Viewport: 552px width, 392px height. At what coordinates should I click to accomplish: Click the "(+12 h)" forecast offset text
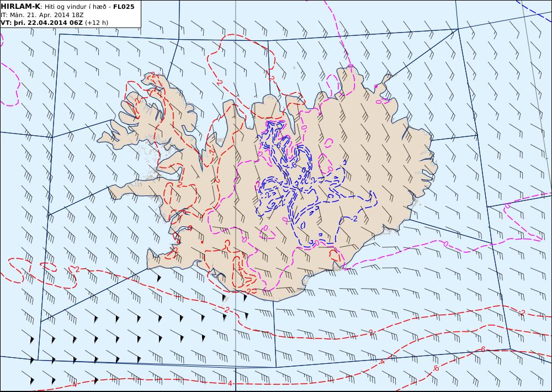(97, 23)
